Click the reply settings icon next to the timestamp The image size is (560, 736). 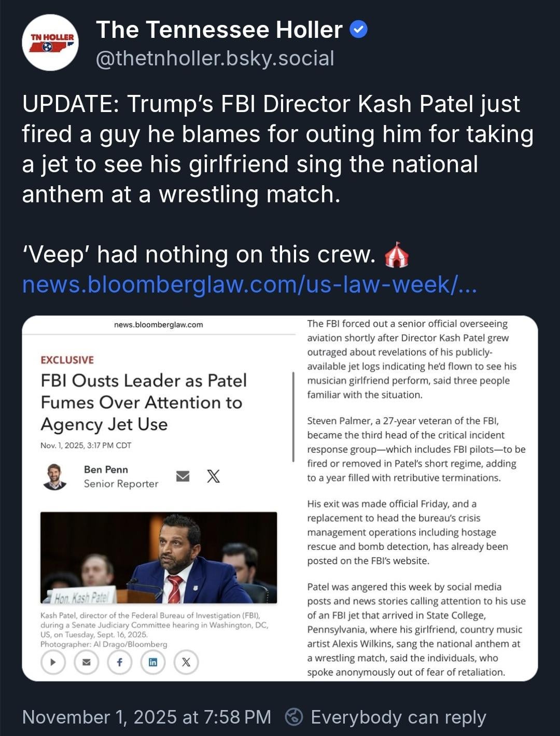tap(294, 717)
